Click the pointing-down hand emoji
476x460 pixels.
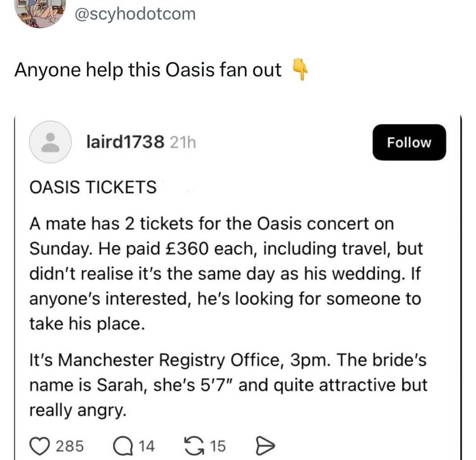300,70
